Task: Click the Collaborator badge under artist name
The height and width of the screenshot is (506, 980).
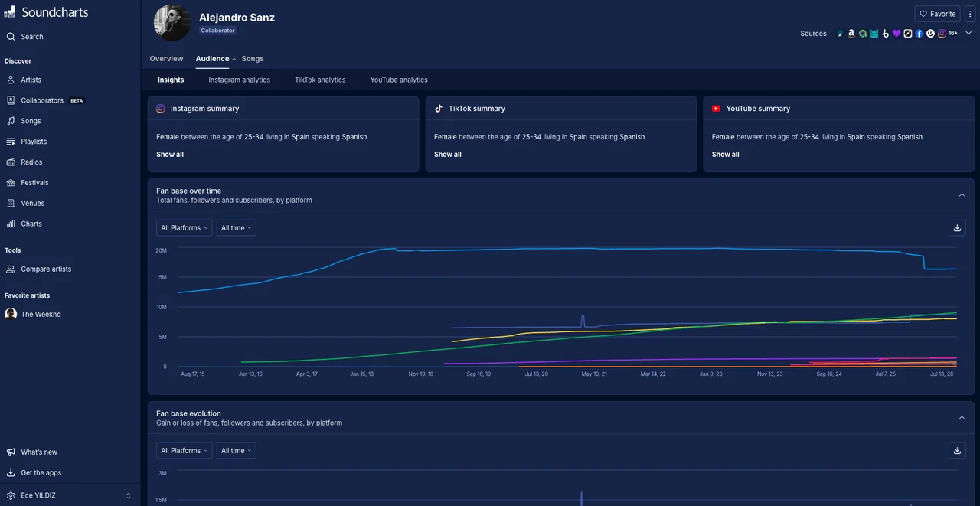Action: click(x=218, y=31)
